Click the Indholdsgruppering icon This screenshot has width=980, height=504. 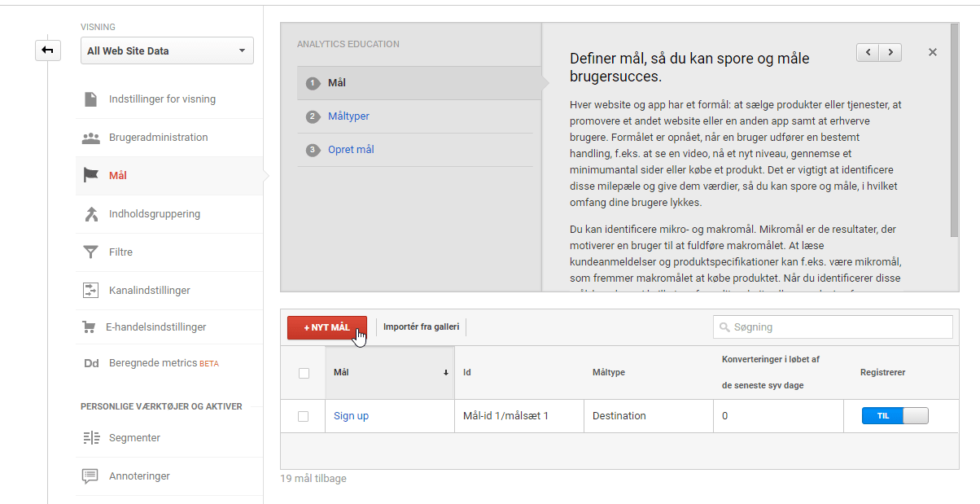pos(91,214)
